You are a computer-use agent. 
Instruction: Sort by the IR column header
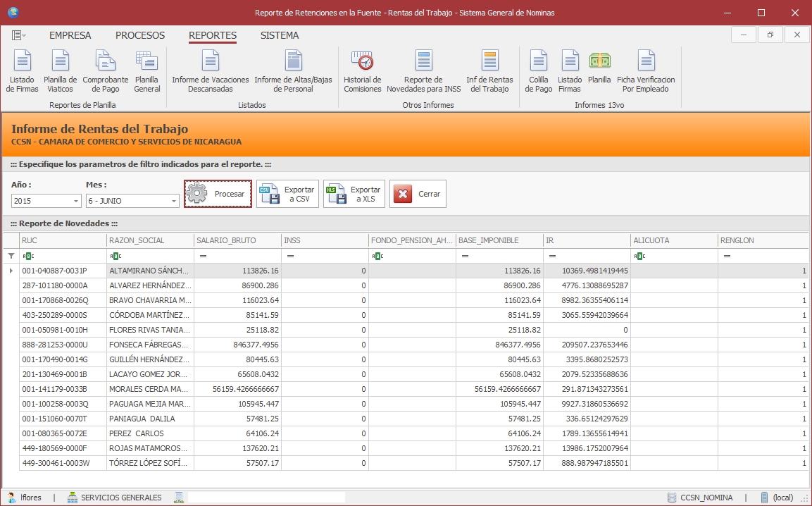[587, 240]
